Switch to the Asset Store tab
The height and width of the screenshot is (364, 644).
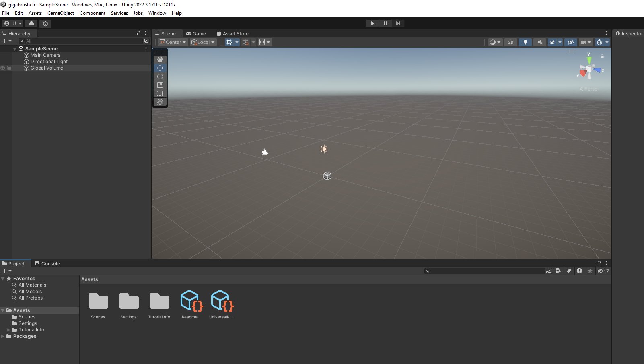tap(232, 34)
